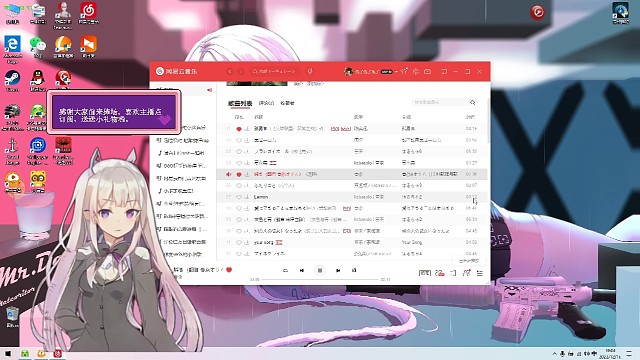
Task: Click the magnifier in playlist search box
Action: click(x=473, y=102)
